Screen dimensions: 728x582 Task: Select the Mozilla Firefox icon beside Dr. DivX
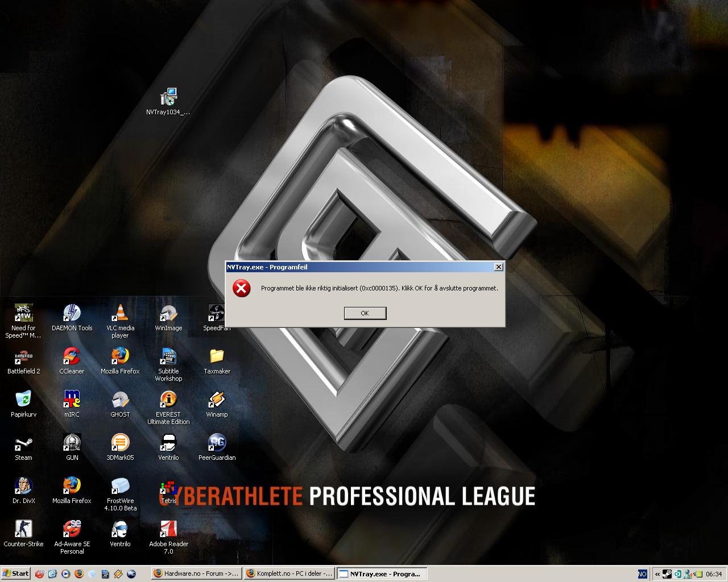(72, 490)
